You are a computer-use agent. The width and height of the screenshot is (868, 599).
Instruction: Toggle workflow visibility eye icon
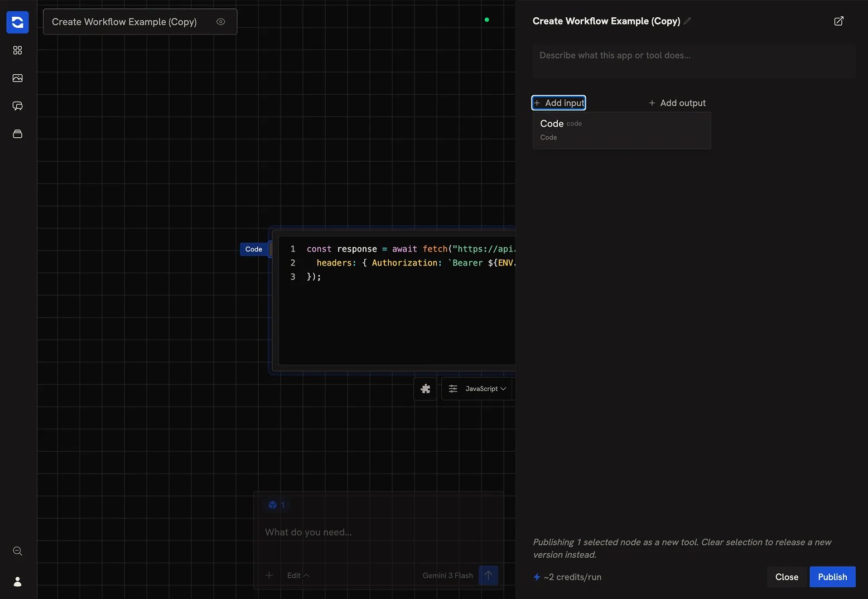[221, 22]
